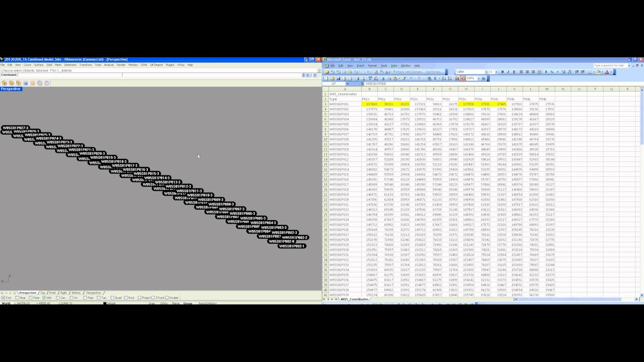Screen dimensions: 644x362
Task: Click Excel Cut scissors icon
Action: 383,78
